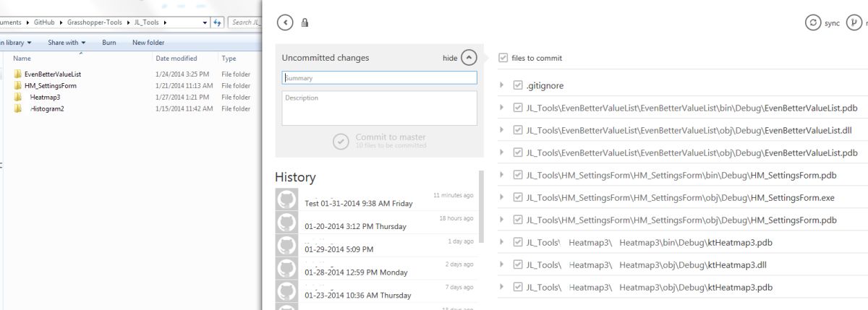The height and width of the screenshot is (310, 868).
Task: Click Explorer 'Search JL...' box
Action: coord(244,22)
